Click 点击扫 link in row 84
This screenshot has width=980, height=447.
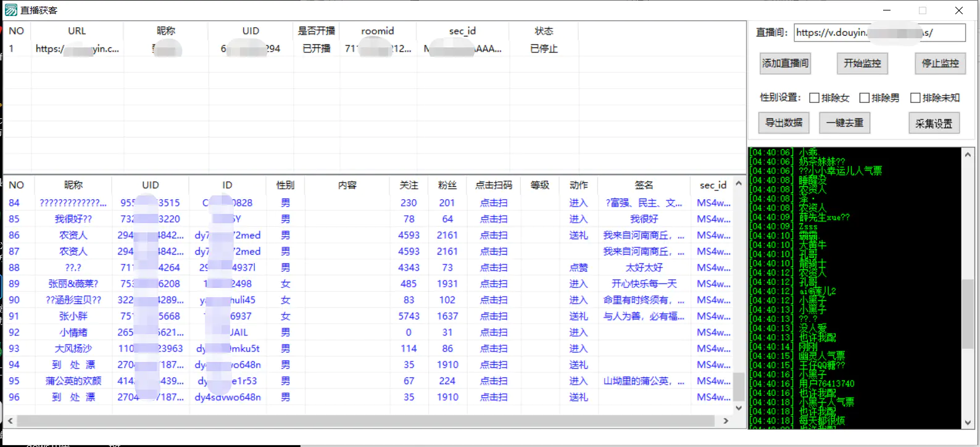pos(494,203)
